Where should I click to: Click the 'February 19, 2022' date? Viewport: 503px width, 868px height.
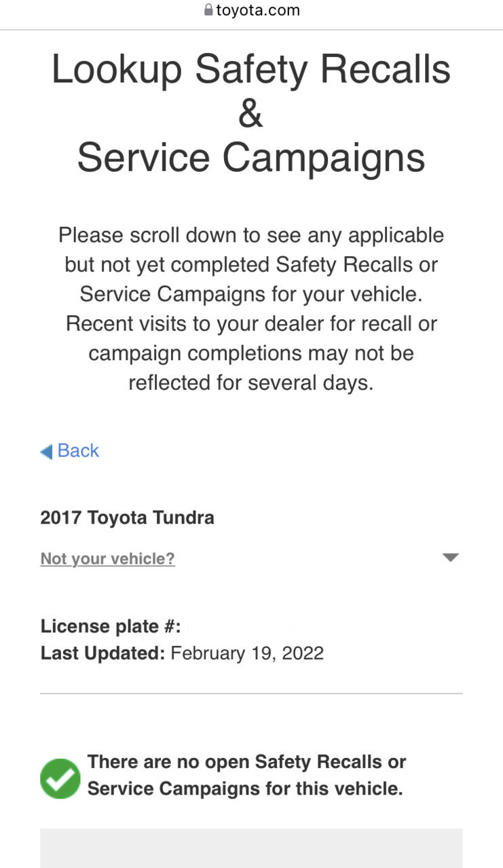[247, 653]
